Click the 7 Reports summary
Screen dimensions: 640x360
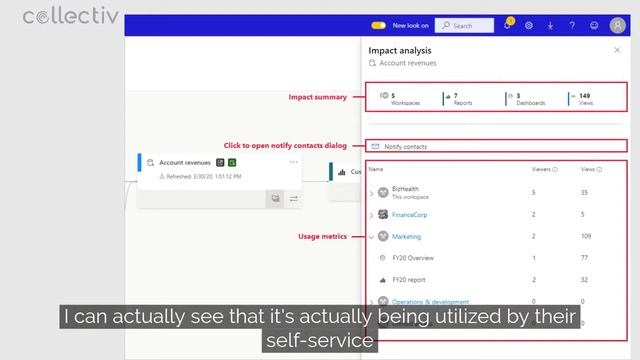click(459, 98)
